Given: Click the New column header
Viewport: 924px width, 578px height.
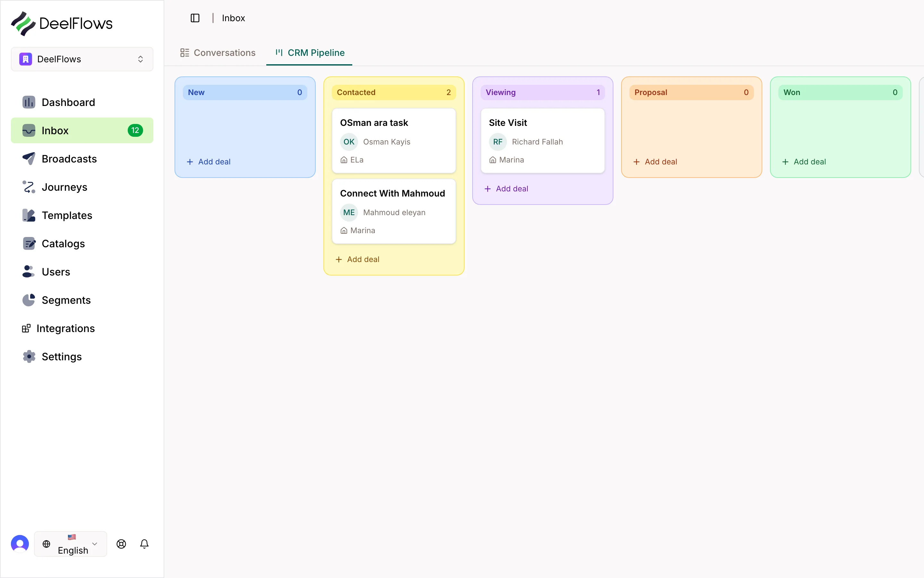Looking at the screenshot, I should point(245,92).
